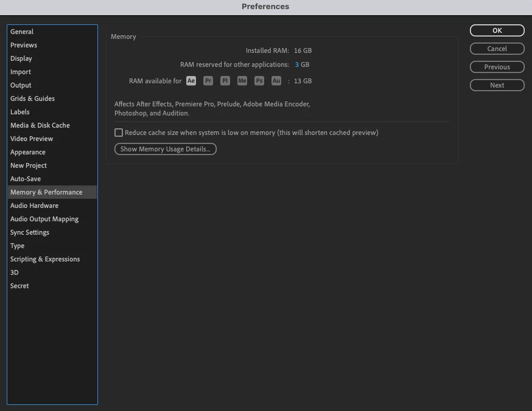532x411 pixels.
Task: Click the RAM reserved value 3
Action: pyautogui.click(x=297, y=64)
